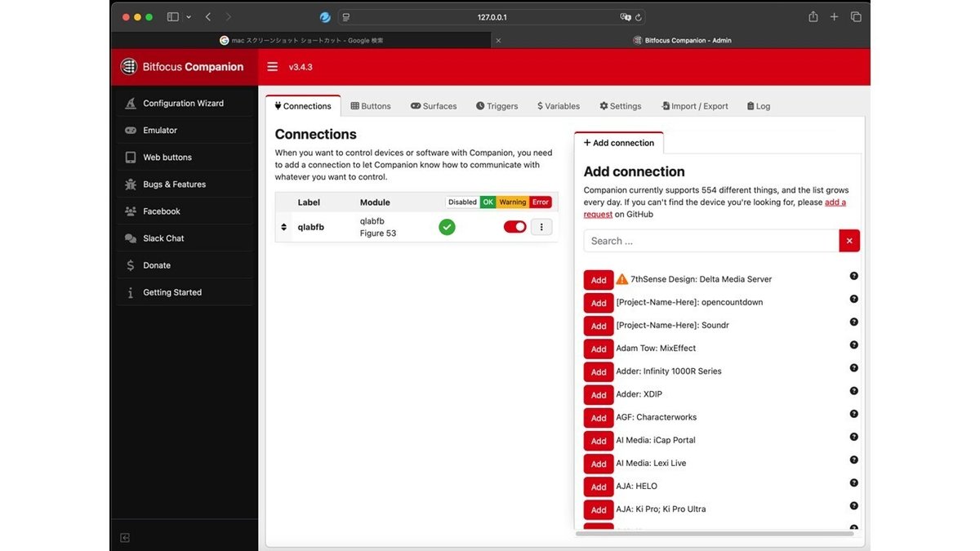Open the hamburger menu next to v3.4.3
The width and height of the screenshot is (980, 551).
point(273,67)
